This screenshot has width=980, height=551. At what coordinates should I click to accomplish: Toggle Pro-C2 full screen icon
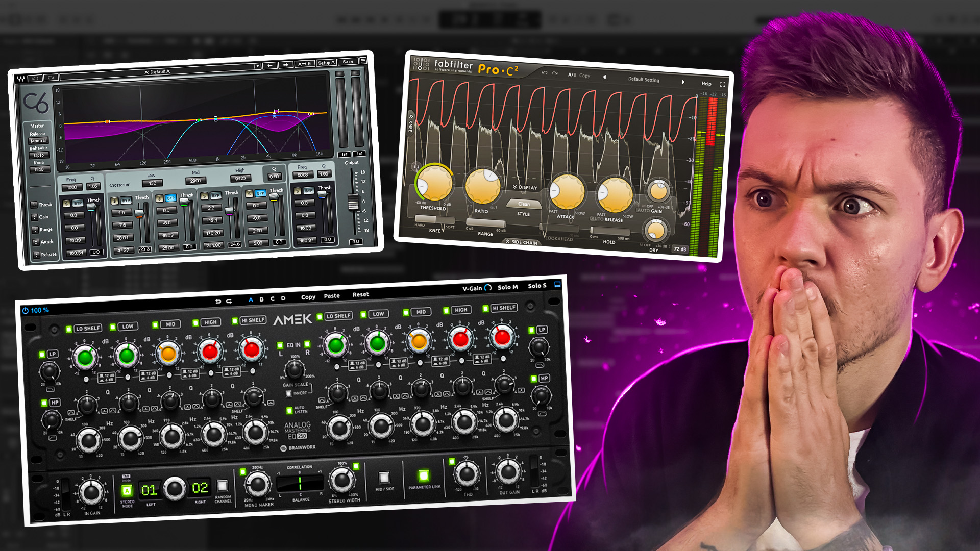click(x=723, y=84)
